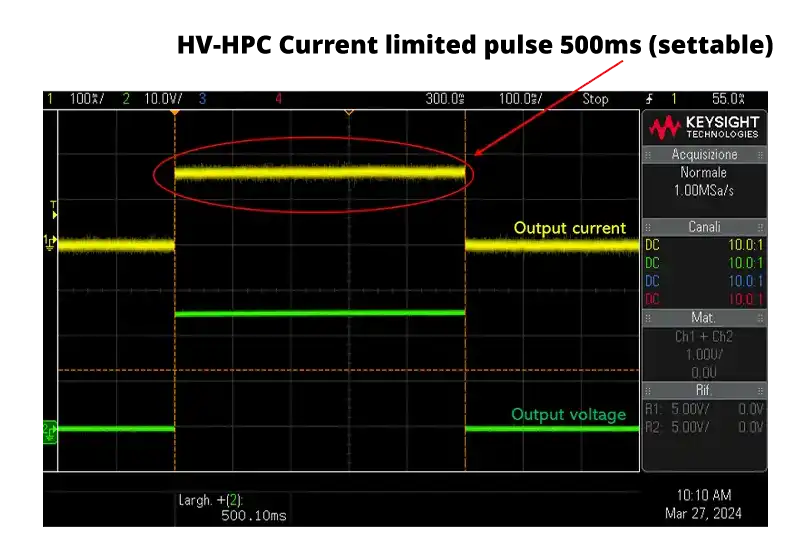Click the trigger source 1 indicator

[674, 99]
